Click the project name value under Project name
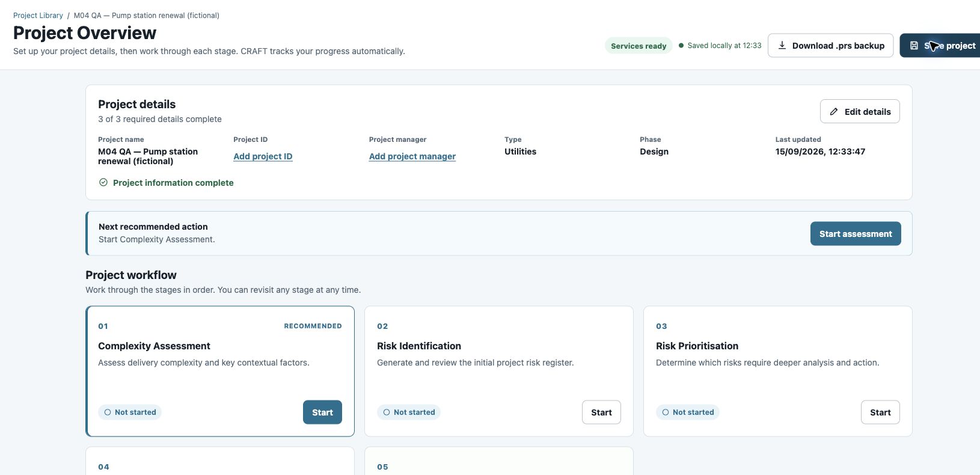980x475 pixels. point(148,156)
